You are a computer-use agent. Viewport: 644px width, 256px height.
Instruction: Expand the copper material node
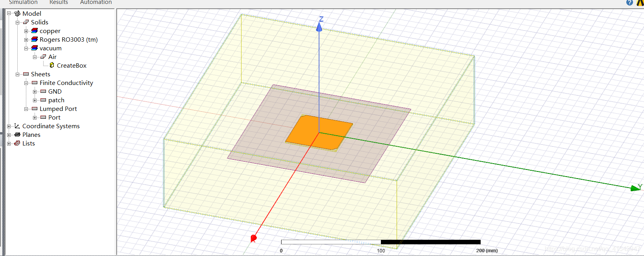pos(26,31)
